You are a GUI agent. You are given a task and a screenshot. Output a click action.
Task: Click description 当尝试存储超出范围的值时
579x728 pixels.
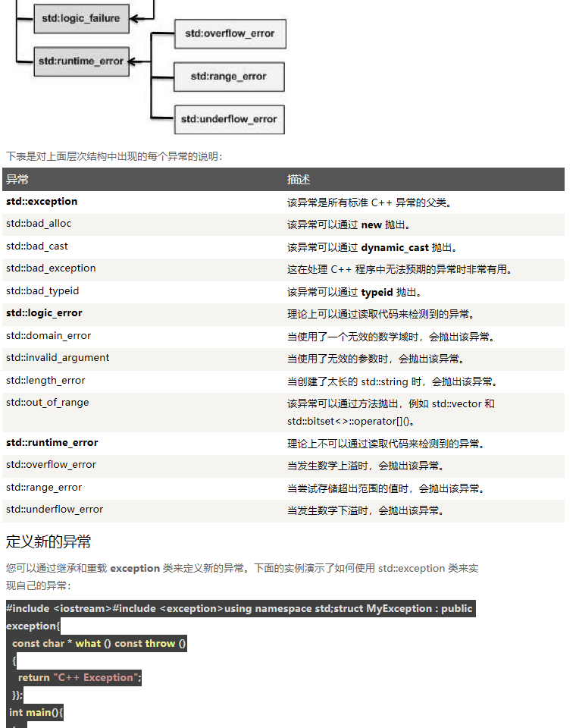(386, 489)
